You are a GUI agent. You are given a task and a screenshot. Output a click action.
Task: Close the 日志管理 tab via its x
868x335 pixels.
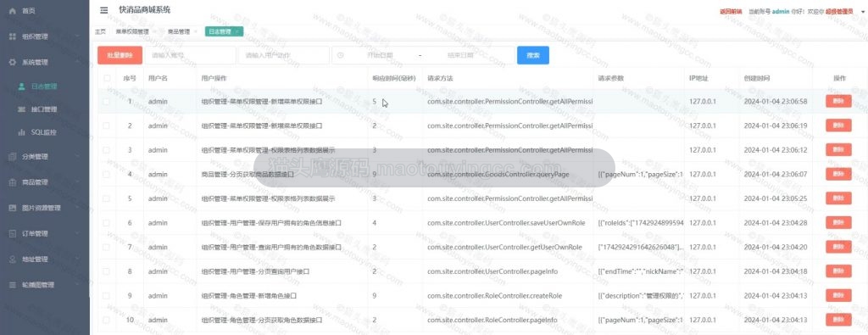[237, 31]
